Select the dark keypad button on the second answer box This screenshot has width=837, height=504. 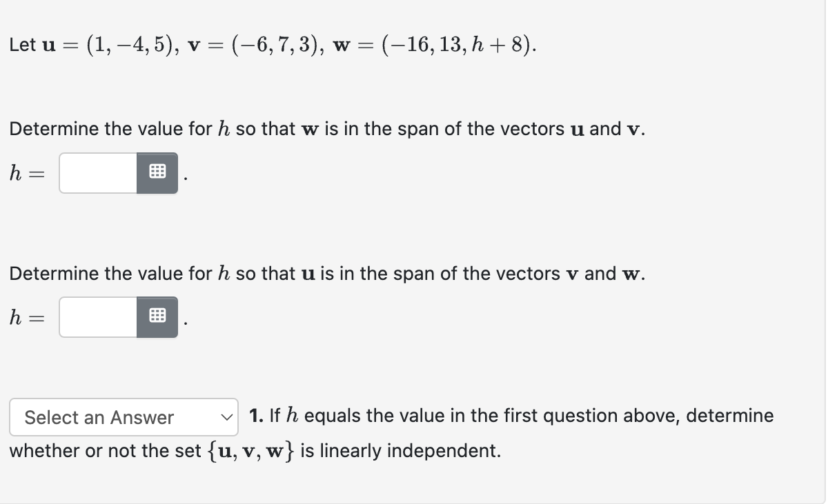(157, 316)
